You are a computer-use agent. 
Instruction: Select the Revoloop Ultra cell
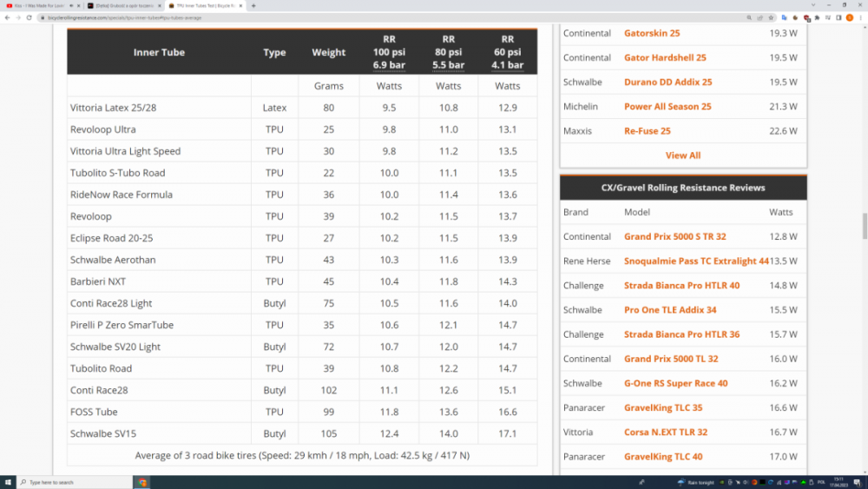[160, 129]
